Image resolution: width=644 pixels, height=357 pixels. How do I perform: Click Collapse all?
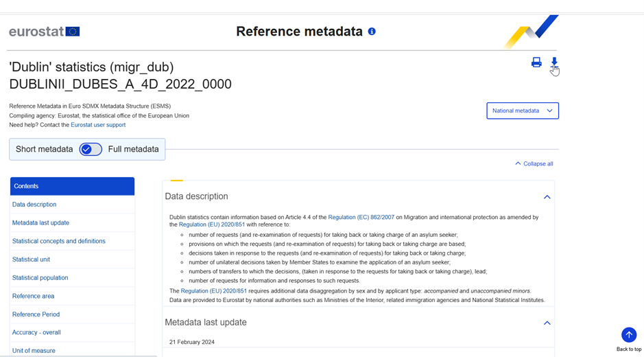point(534,163)
